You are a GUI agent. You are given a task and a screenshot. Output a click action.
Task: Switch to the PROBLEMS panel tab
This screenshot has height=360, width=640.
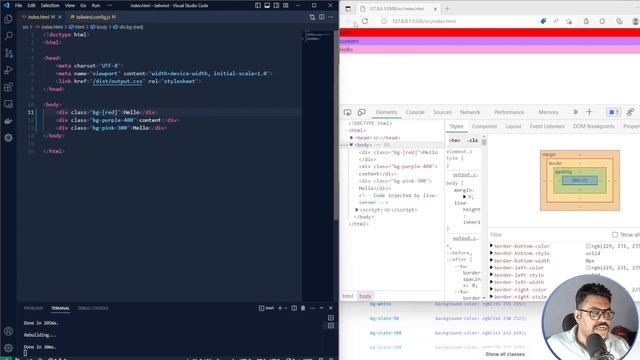coord(33,308)
